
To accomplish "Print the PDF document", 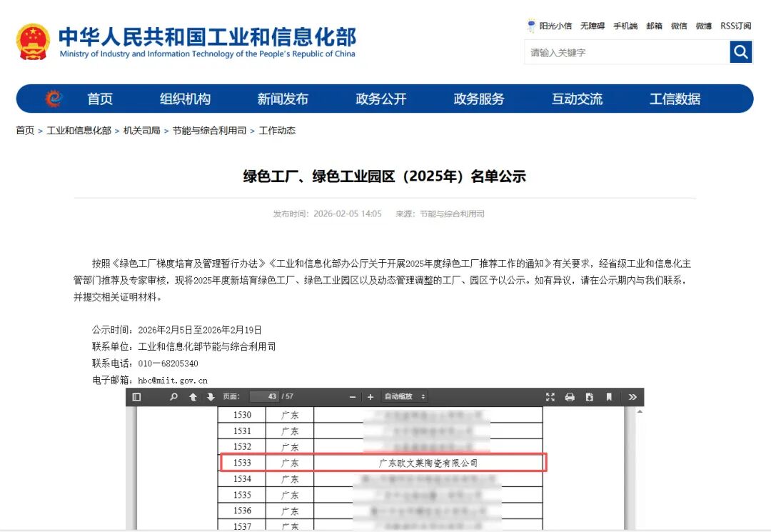I will [x=570, y=397].
